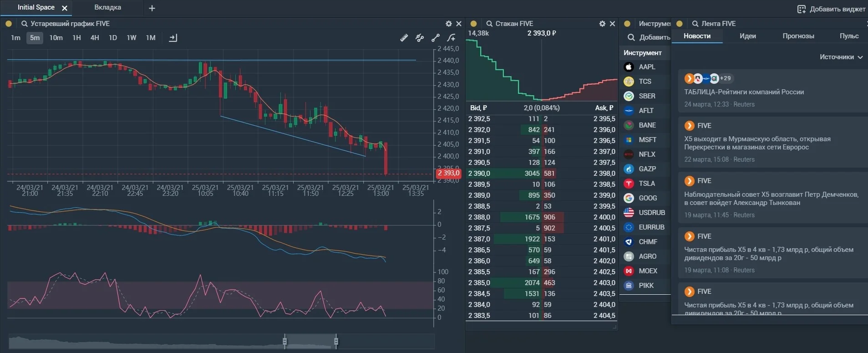Jump chart to latest candle arrow icon
This screenshot has width=868, height=353.
point(173,38)
